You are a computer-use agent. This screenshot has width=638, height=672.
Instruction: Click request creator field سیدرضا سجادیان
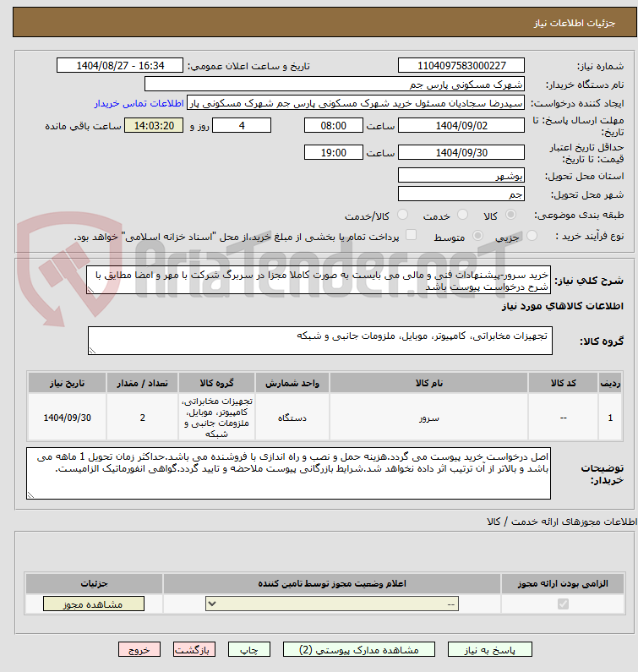click(356, 103)
